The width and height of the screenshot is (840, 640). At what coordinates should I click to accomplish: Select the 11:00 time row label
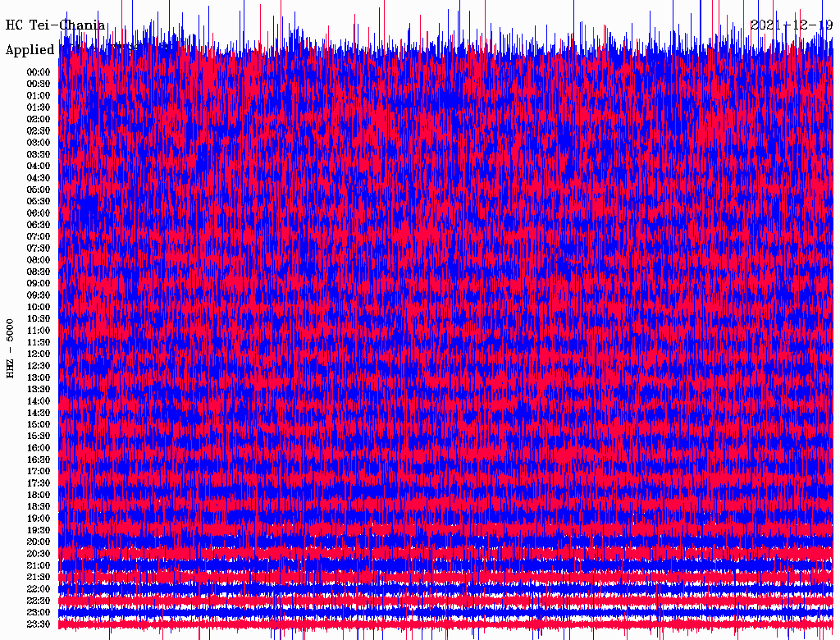(x=39, y=331)
